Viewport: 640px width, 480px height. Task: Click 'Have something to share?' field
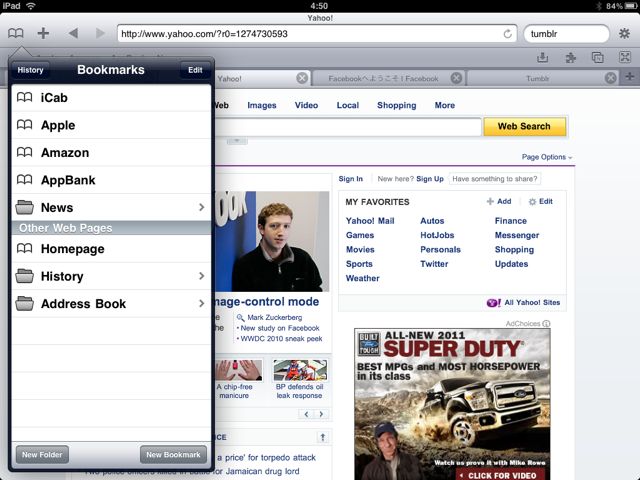point(495,179)
